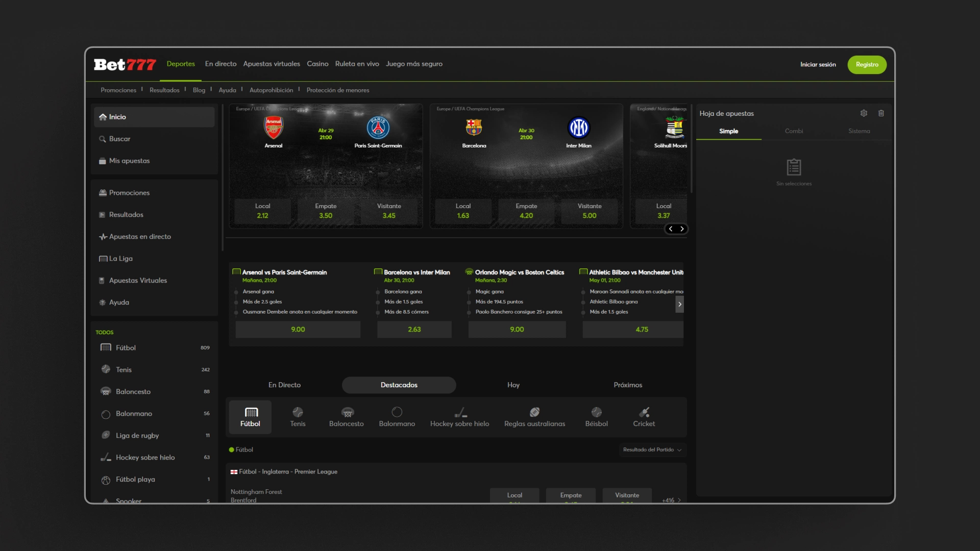This screenshot has height=551, width=980.
Task: Bet on Arsenal Local odds 2.12
Action: (x=262, y=211)
